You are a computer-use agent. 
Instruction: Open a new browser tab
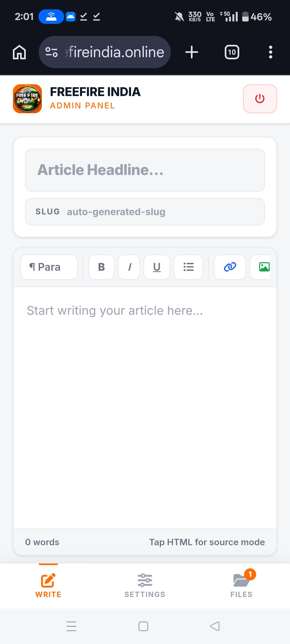[192, 52]
